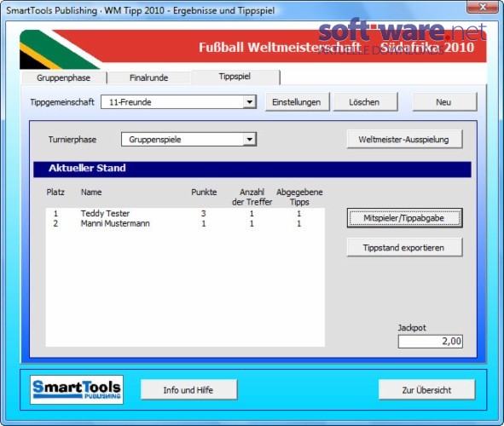
Task: Go back via Zur Übersicht button
Action: pyautogui.click(x=426, y=390)
